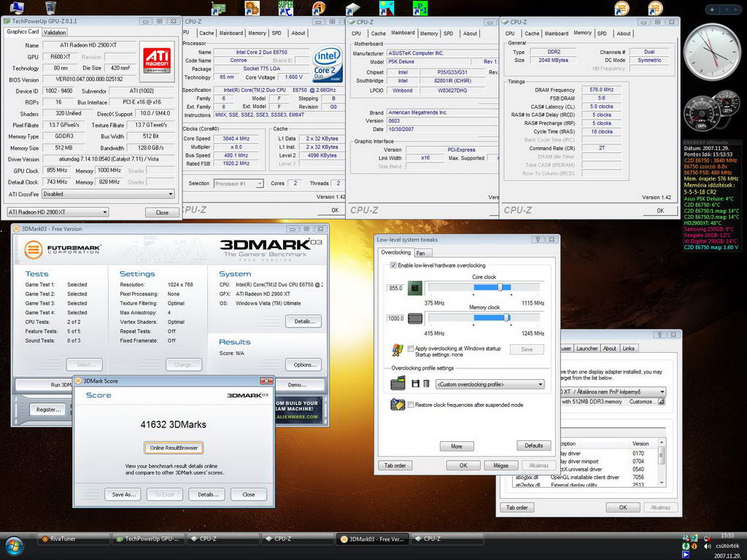Open the Recycle Bin desktop icon
747x560 pixels.
coord(50,7)
